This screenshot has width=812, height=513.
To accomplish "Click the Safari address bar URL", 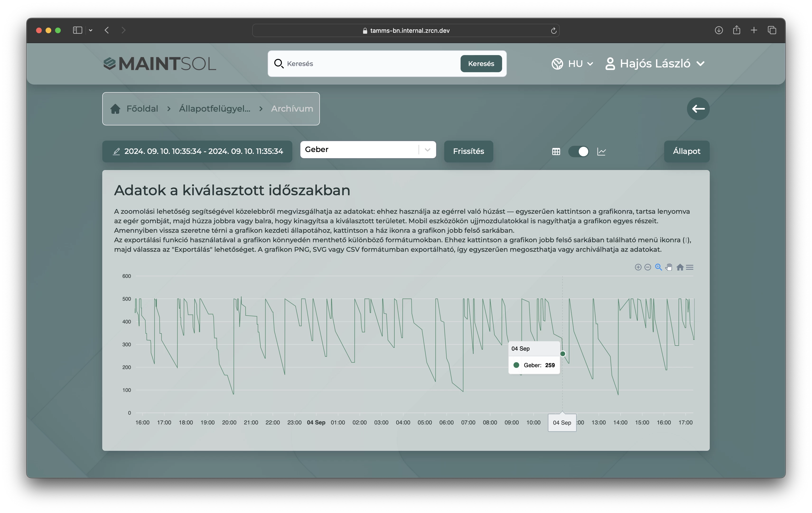I will pyautogui.click(x=406, y=30).
